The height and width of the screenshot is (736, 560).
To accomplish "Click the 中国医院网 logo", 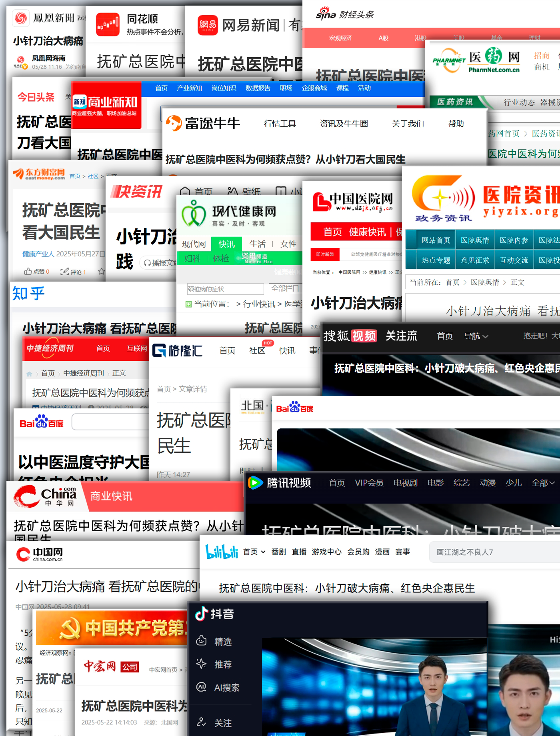I will (353, 202).
